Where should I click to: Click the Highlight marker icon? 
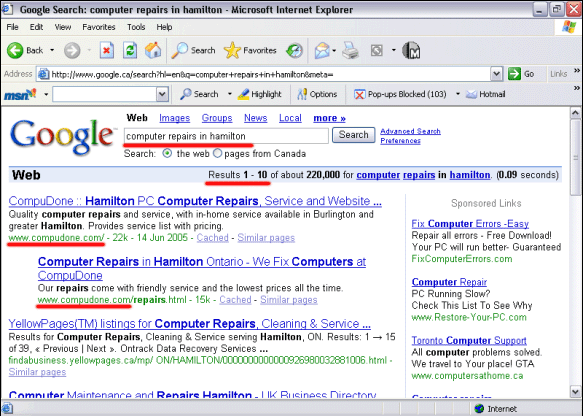(243, 94)
